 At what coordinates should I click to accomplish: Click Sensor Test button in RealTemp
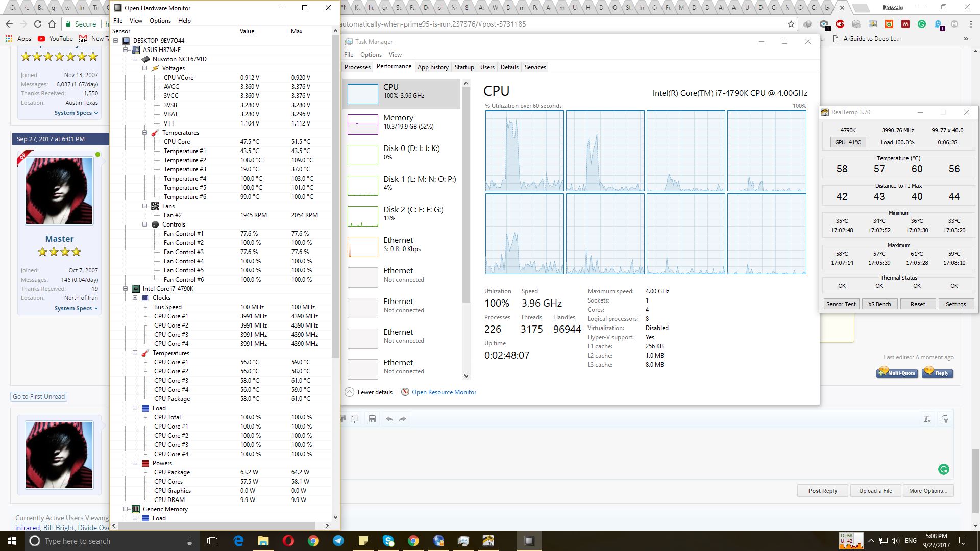point(841,304)
